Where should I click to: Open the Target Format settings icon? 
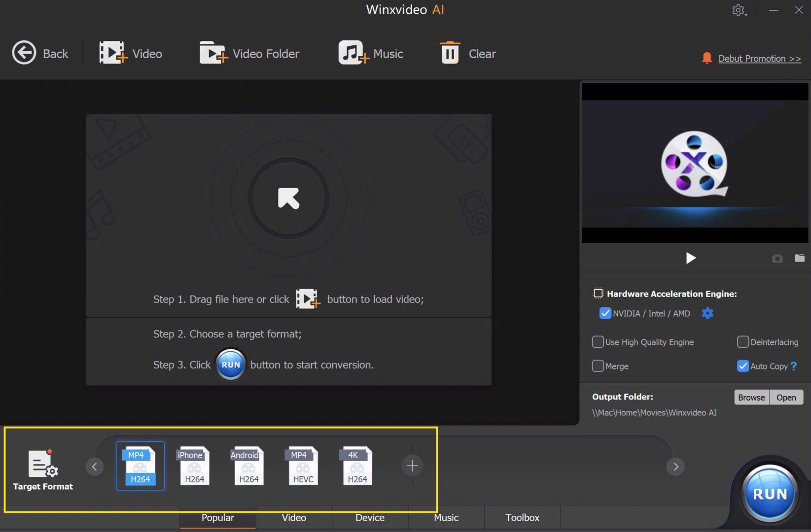click(x=43, y=464)
